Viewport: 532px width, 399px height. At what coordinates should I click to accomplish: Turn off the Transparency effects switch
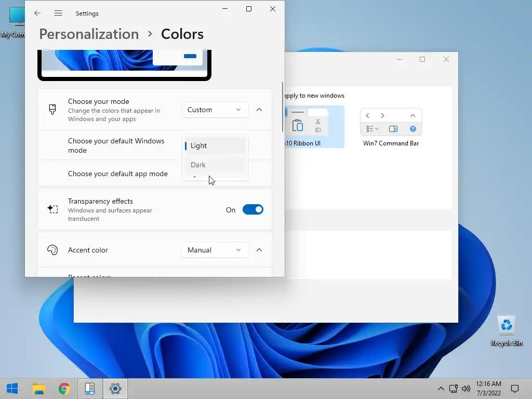pos(253,210)
